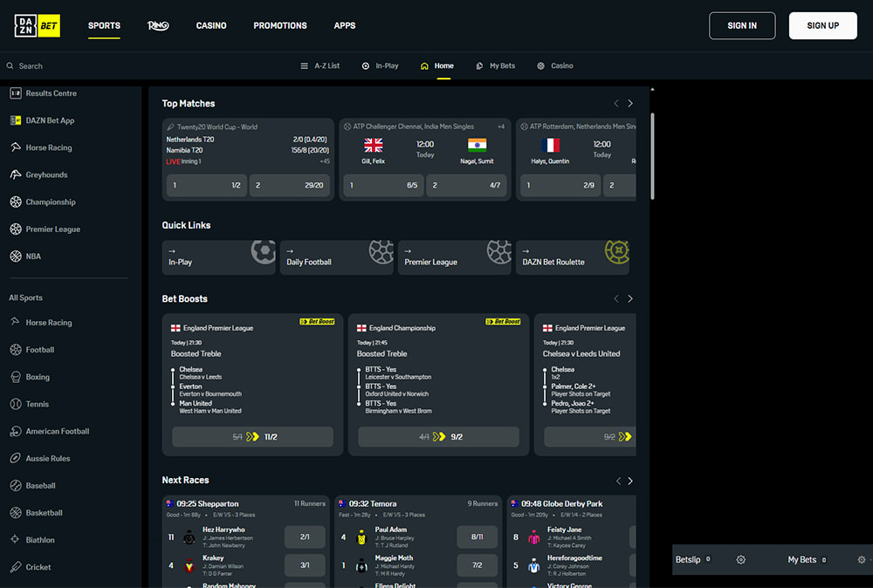Choose the Tennis icon in sidebar
The width and height of the screenshot is (873, 588).
click(x=16, y=404)
